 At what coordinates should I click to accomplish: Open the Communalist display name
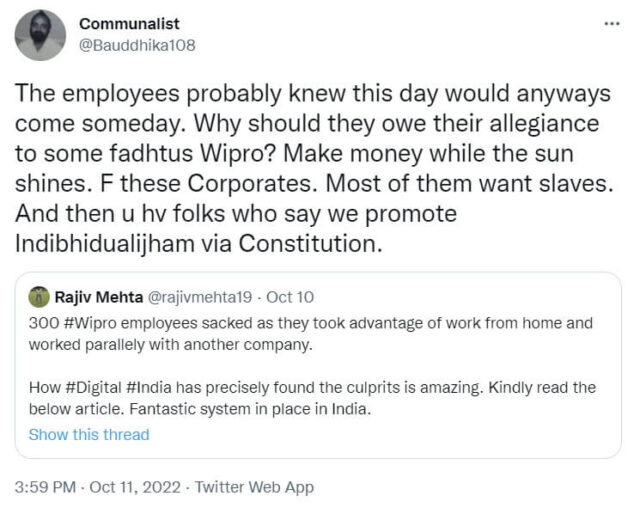[129, 23]
